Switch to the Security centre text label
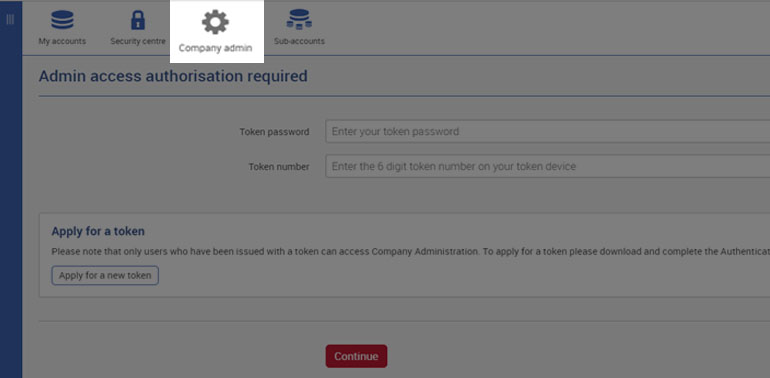Screen dimensions: 770x378 pyautogui.click(x=138, y=41)
